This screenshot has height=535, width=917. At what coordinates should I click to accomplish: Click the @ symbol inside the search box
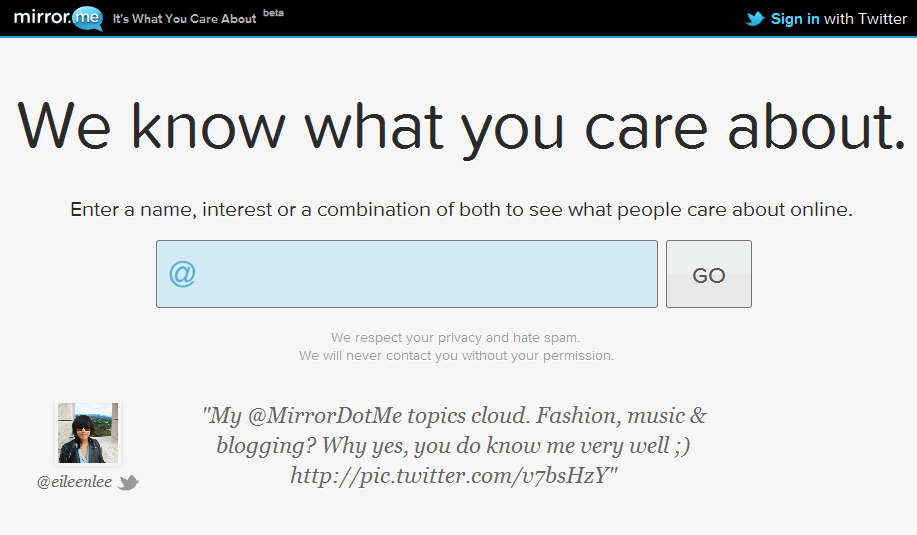182,274
